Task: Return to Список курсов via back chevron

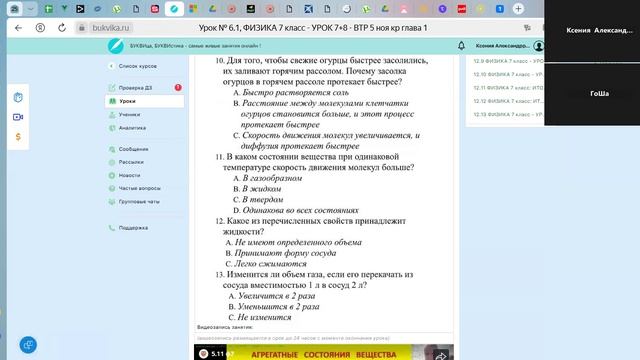Action: [x=111, y=66]
